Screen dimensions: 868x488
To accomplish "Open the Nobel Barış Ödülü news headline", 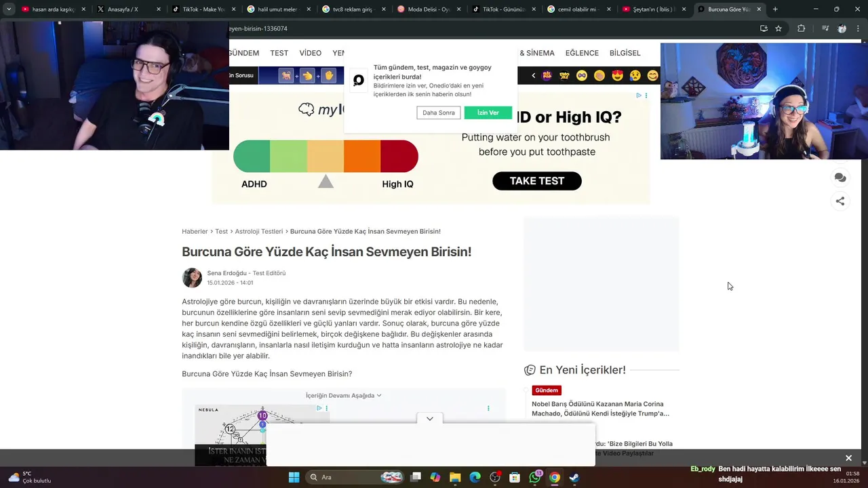I will tap(601, 409).
